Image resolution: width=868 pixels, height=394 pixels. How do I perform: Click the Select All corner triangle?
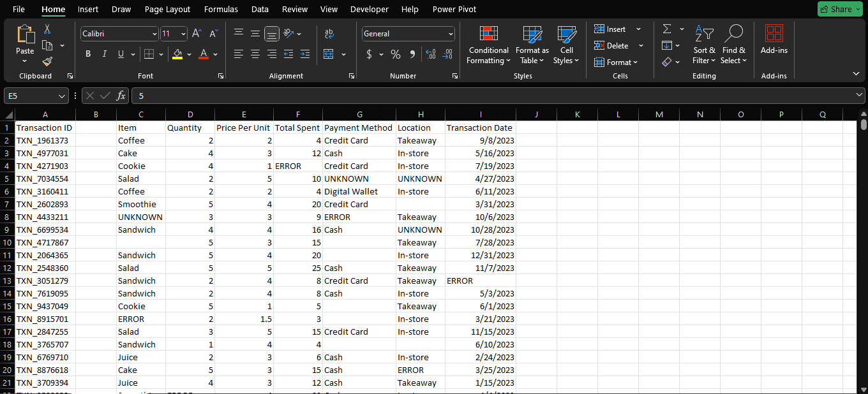click(x=10, y=115)
